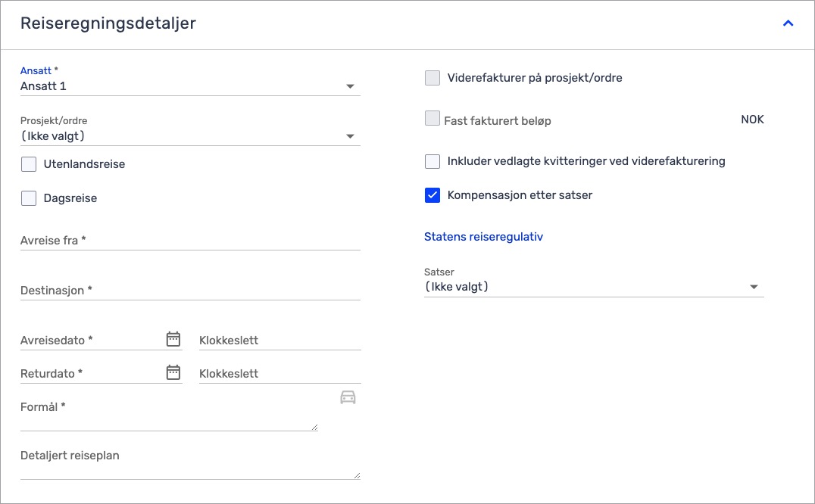Open the Satser dropdown

click(x=593, y=287)
